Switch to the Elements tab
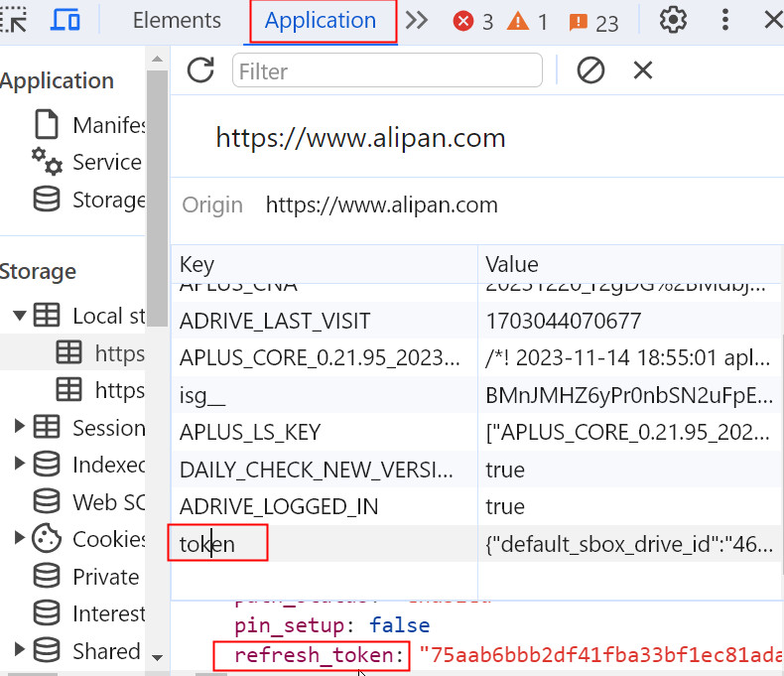The width and height of the screenshot is (784, 676). pyautogui.click(x=177, y=21)
